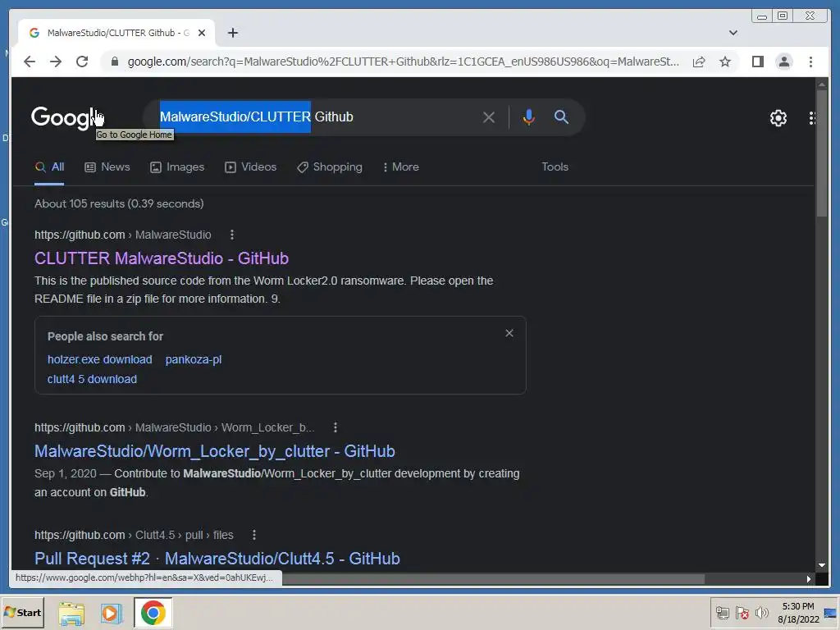Switch to the Shopping tab

pos(330,167)
